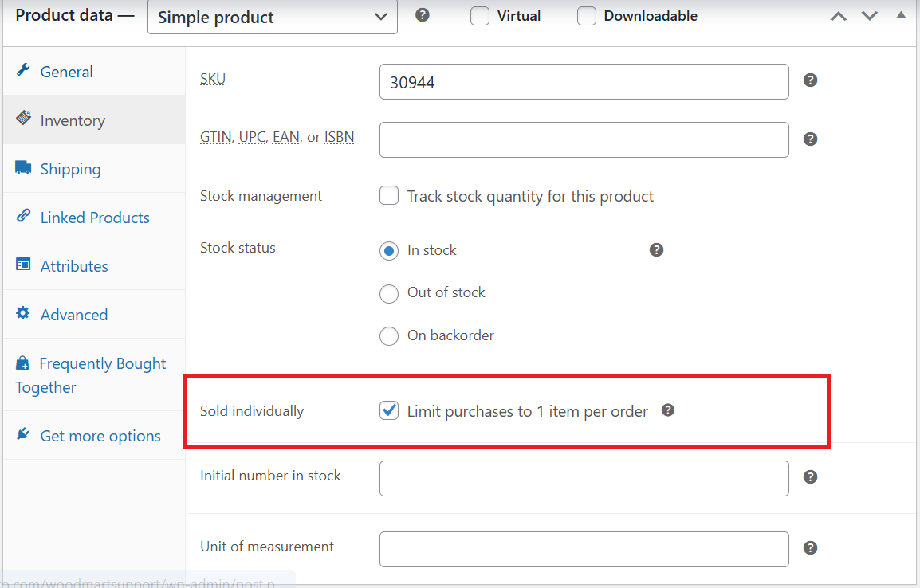The image size is (920, 588).
Task: Enable Track stock quantity checkbox
Action: coord(389,195)
